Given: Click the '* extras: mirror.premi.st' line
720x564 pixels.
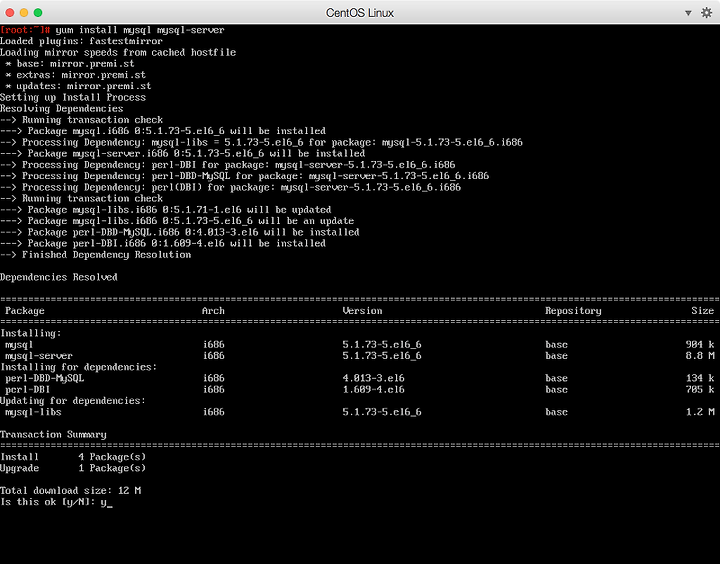Looking at the screenshot, I should [75, 75].
